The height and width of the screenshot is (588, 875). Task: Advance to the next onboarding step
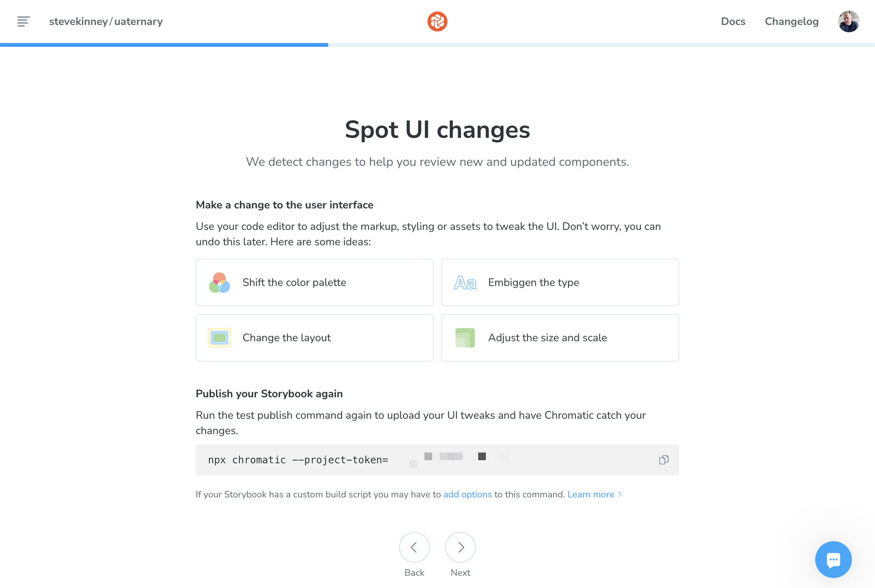tap(460, 547)
